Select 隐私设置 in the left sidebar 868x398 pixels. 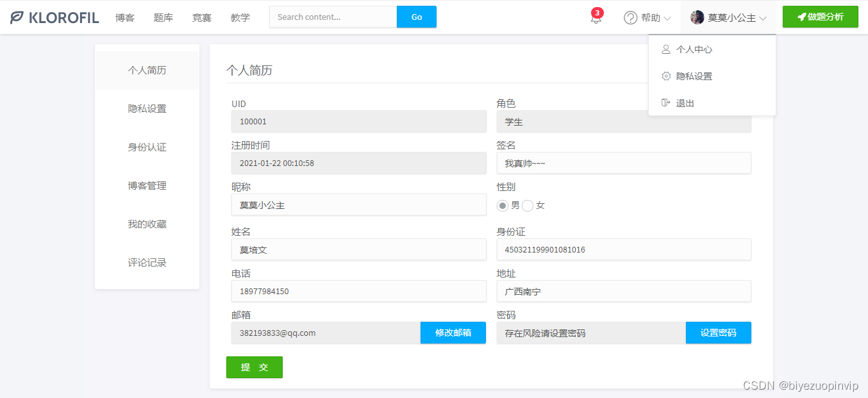click(x=147, y=109)
